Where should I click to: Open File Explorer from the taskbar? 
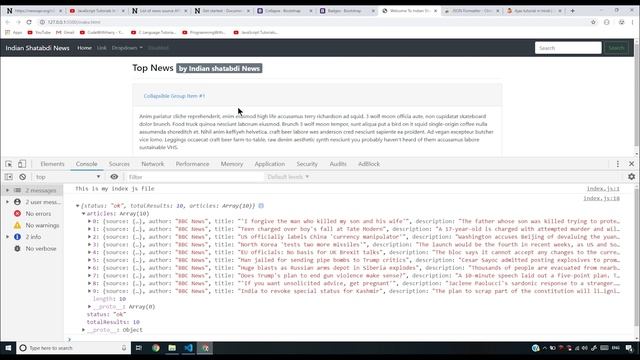[172, 348]
